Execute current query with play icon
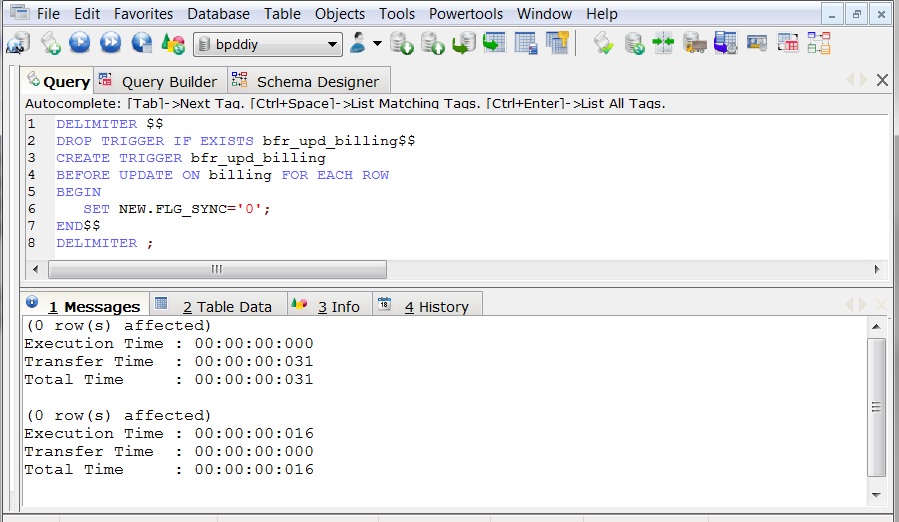Image resolution: width=899 pixels, height=522 pixels. [x=80, y=44]
